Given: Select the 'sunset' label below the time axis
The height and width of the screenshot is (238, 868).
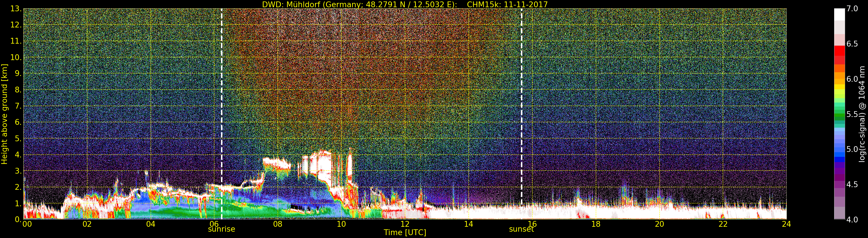Looking at the screenshot, I should pyautogui.click(x=521, y=229).
